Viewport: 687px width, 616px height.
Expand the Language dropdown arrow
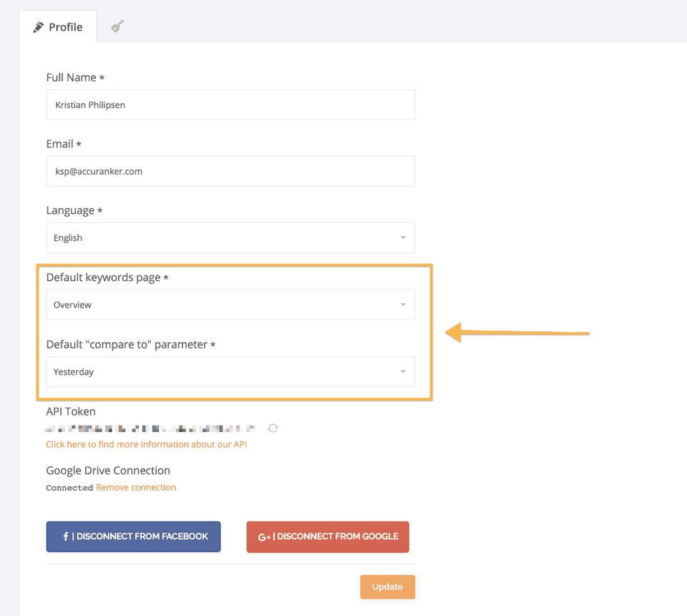tap(403, 238)
